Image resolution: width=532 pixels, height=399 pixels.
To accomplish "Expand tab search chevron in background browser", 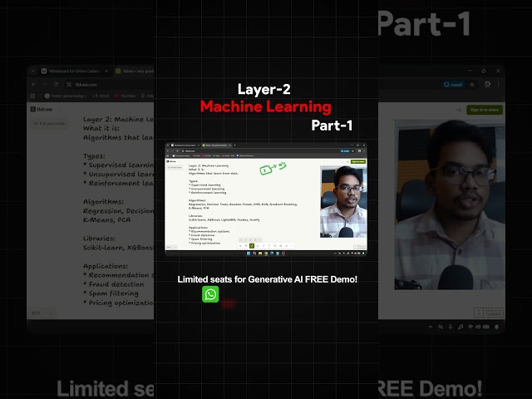I will [x=33, y=71].
